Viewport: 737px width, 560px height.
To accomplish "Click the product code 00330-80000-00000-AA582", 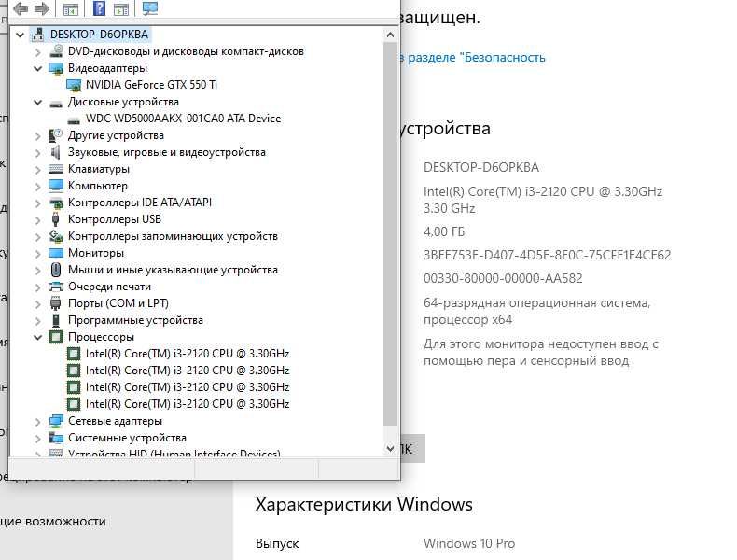I will click(x=503, y=278).
